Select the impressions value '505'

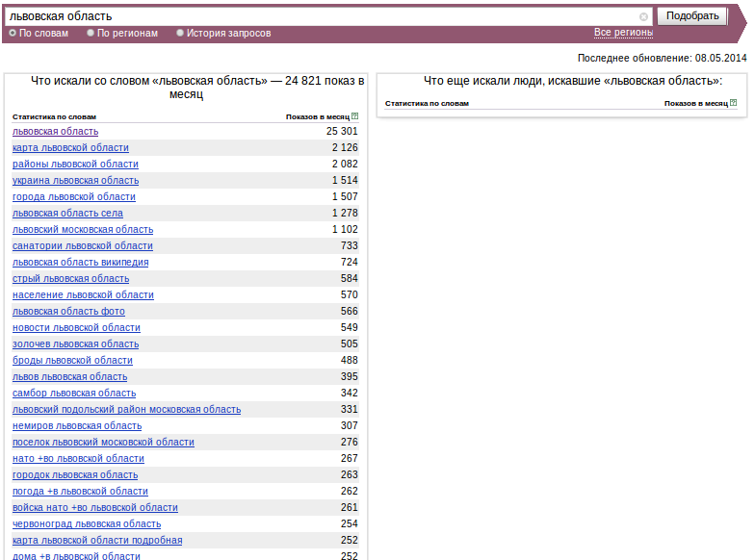[349, 344]
